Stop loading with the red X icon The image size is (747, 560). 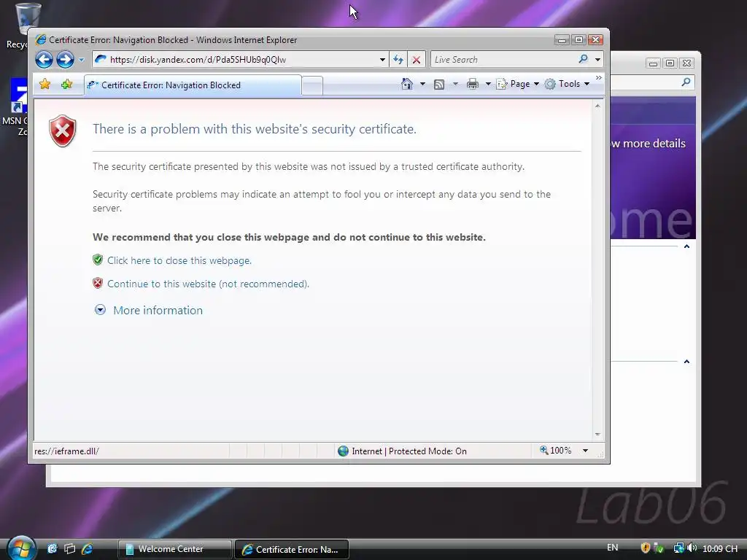pyautogui.click(x=417, y=60)
